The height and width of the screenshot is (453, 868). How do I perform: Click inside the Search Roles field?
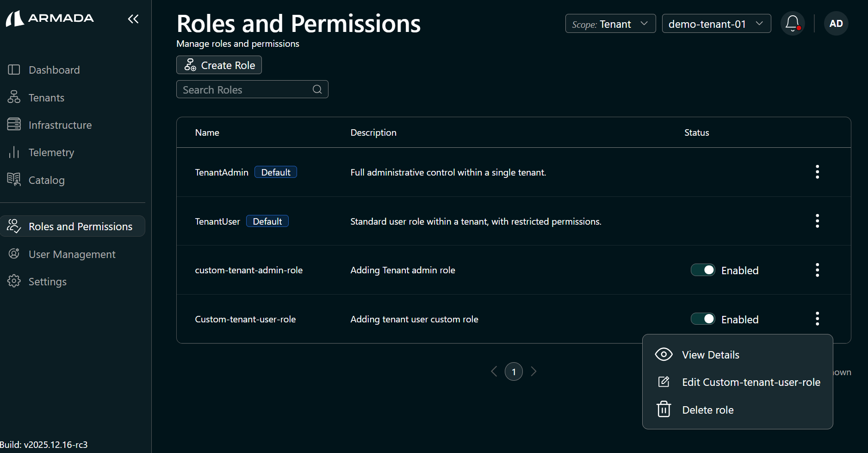241,89
